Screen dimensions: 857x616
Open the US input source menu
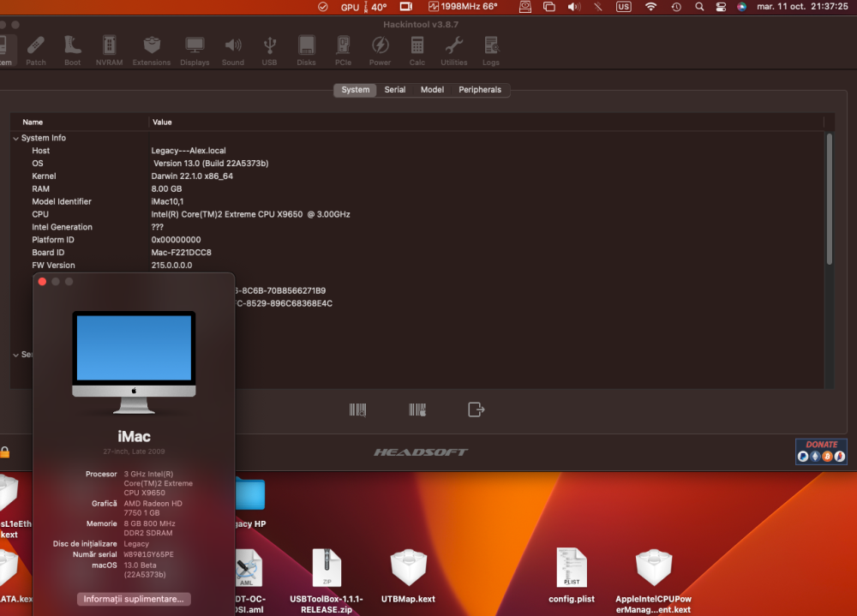(x=623, y=7)
